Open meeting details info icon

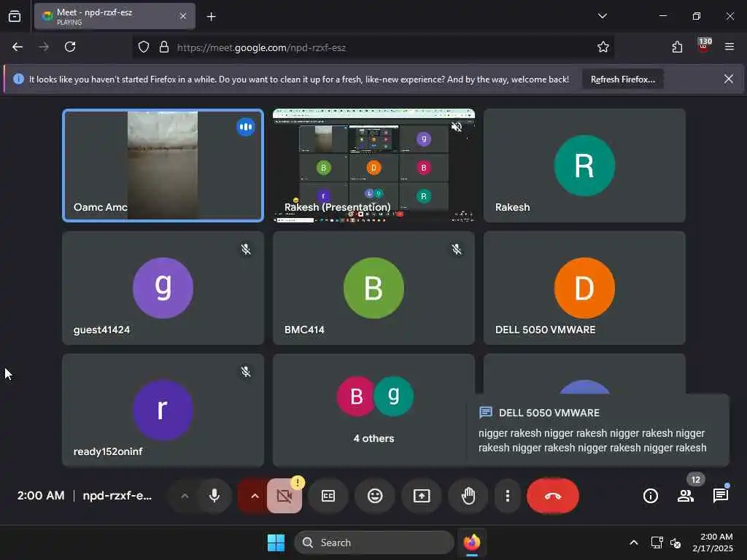click(x=650, y=496)
